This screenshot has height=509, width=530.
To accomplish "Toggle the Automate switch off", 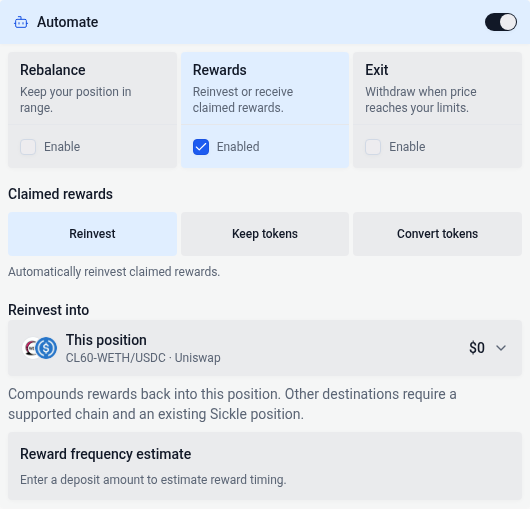I will click(x=501, y=22).
